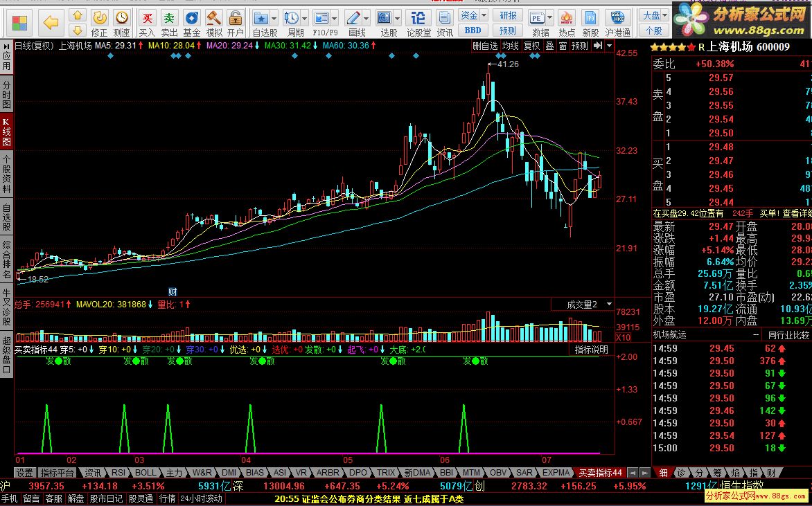
Task: Toggle the 均线 moving average display
Action: pos(511,46)
